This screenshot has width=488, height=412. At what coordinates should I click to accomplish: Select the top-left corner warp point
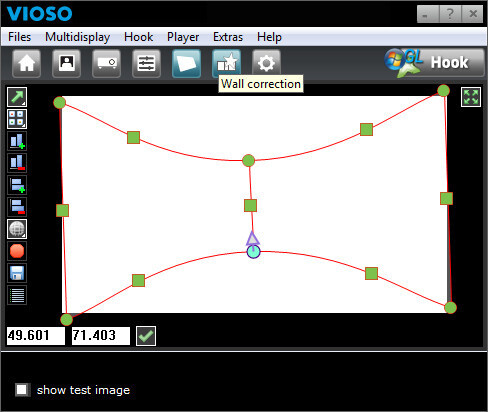(60, 103)
